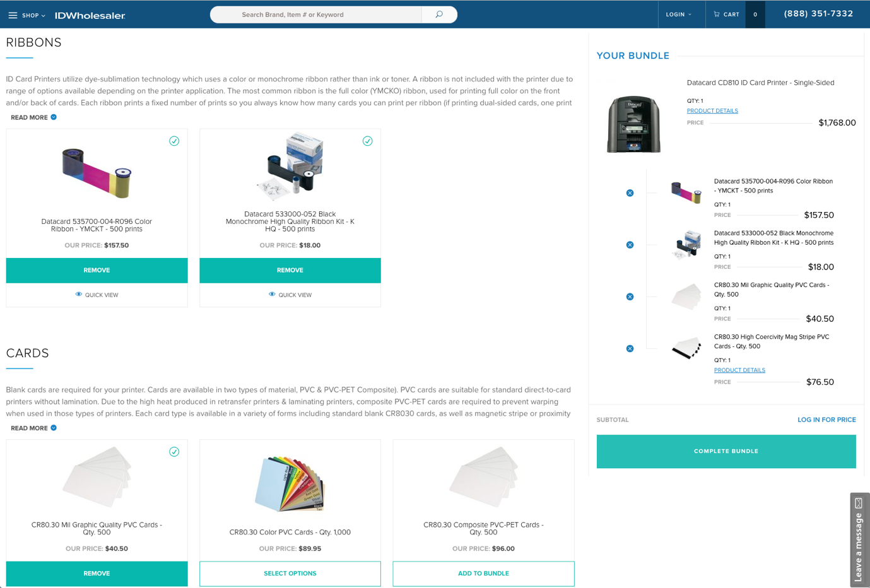Click black ribbon kit thumbnail in bundle list
The height and width of the screenshot is (588, 870).
click(x=686, y=245)
